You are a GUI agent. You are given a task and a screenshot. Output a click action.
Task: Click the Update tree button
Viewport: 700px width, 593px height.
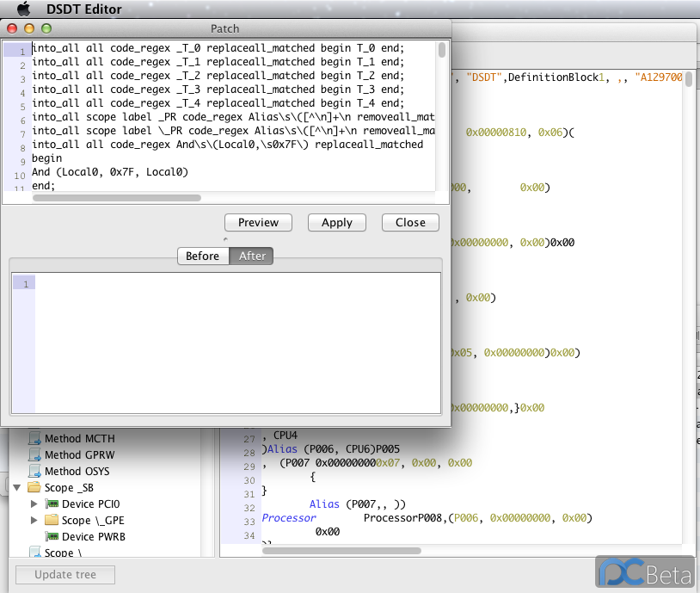65,575
